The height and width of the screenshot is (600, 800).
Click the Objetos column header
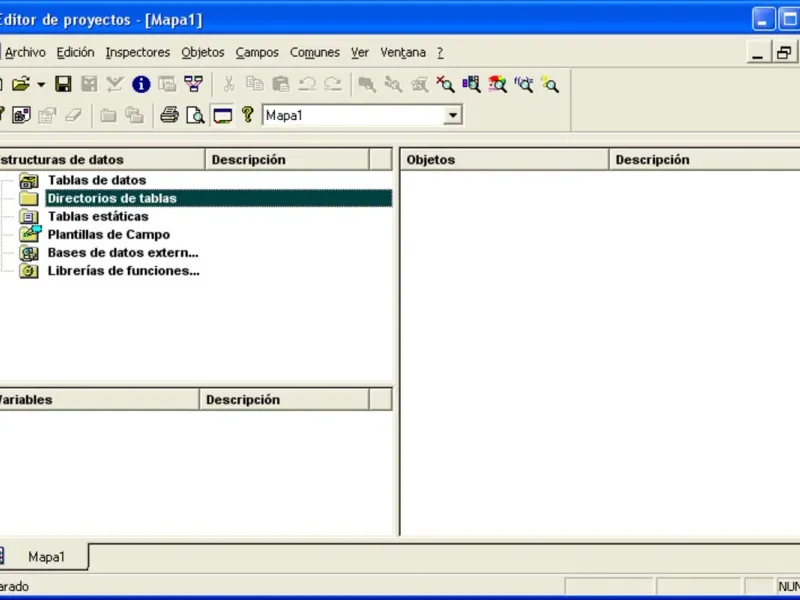click(505, 160)
